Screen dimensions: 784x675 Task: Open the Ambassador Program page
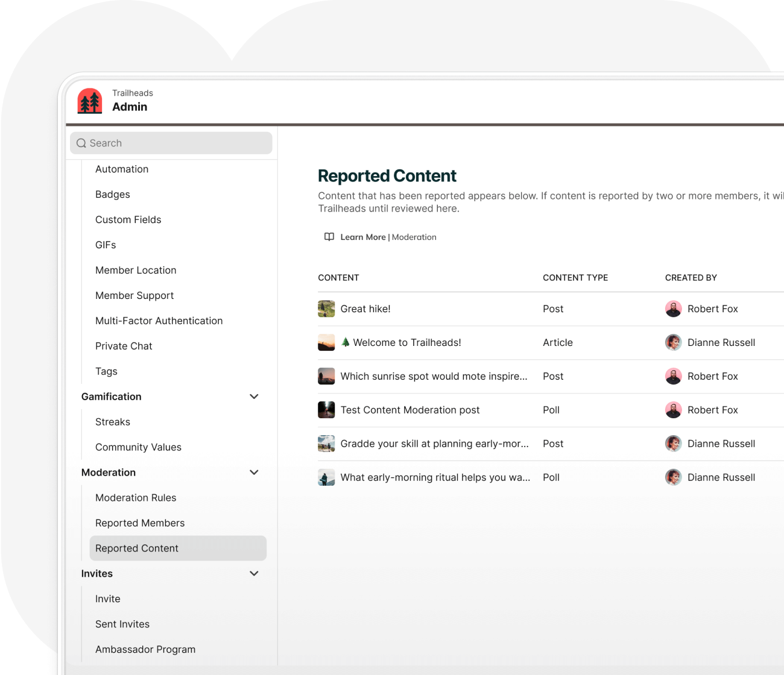tap(145, 649)
